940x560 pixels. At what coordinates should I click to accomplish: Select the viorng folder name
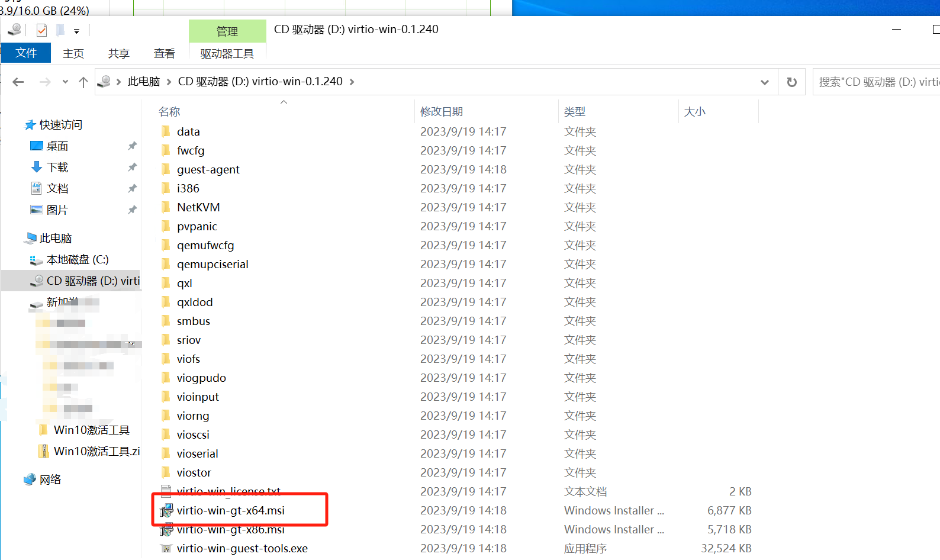(x=193, y=416)
